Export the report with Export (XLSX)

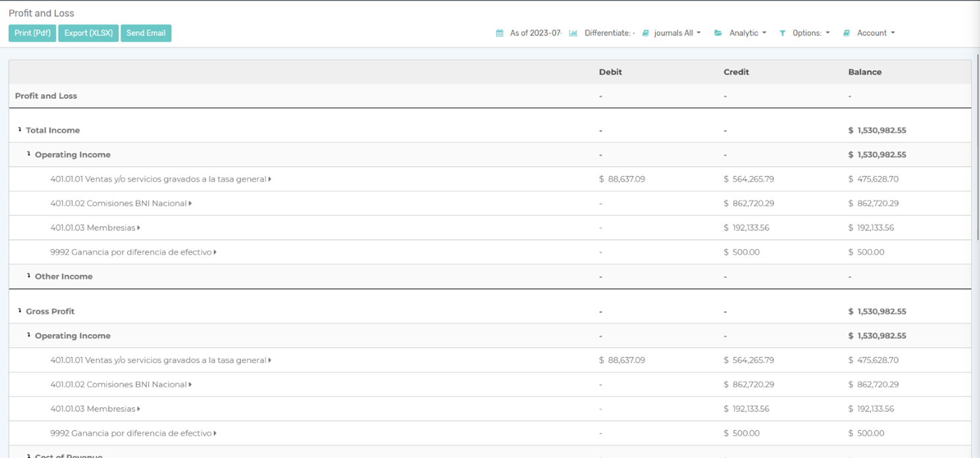click(x=88, y=33)
